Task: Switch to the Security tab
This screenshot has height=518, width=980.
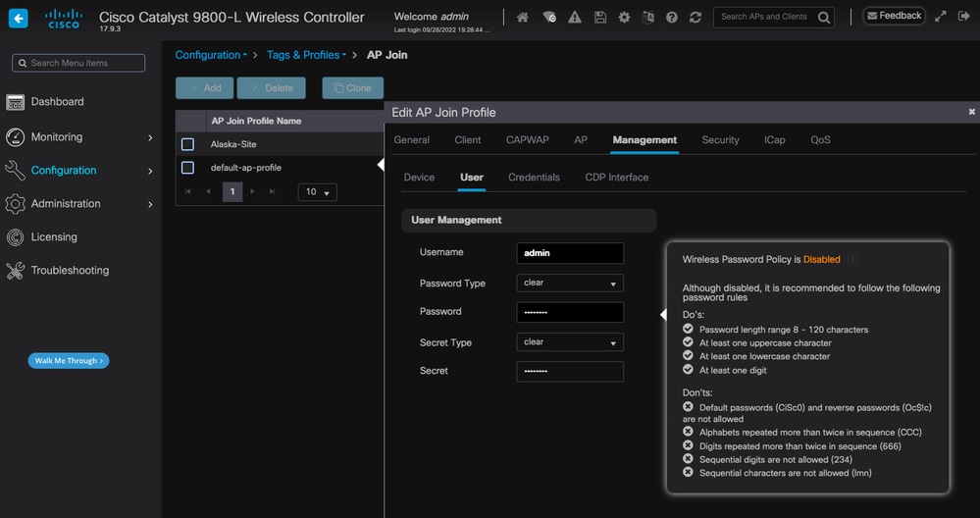Action: [720, 140]
